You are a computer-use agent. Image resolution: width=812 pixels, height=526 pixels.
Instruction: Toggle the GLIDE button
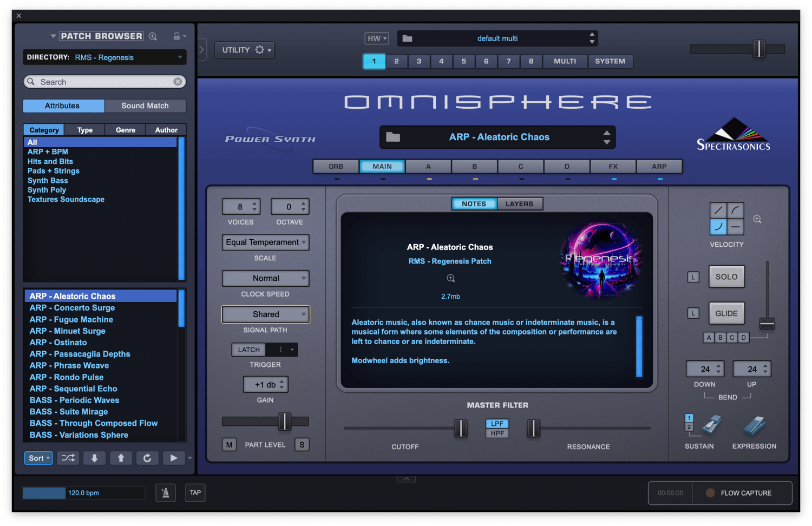tap(726, 313)
